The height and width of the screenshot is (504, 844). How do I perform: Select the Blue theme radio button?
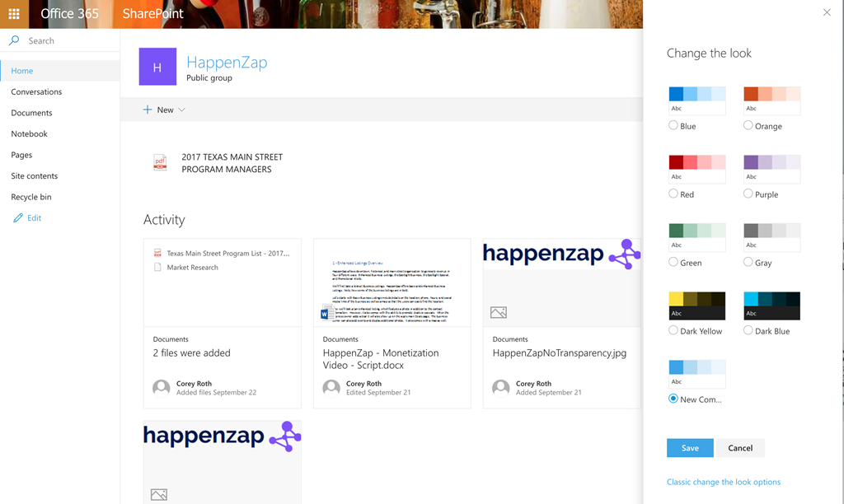(673, 125)
